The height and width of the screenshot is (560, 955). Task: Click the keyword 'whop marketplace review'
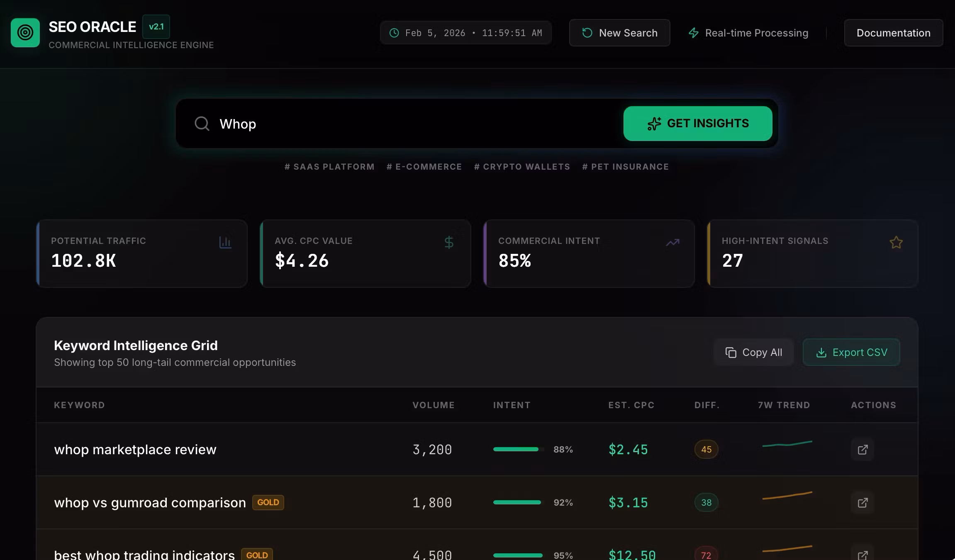tap(135, 449)
